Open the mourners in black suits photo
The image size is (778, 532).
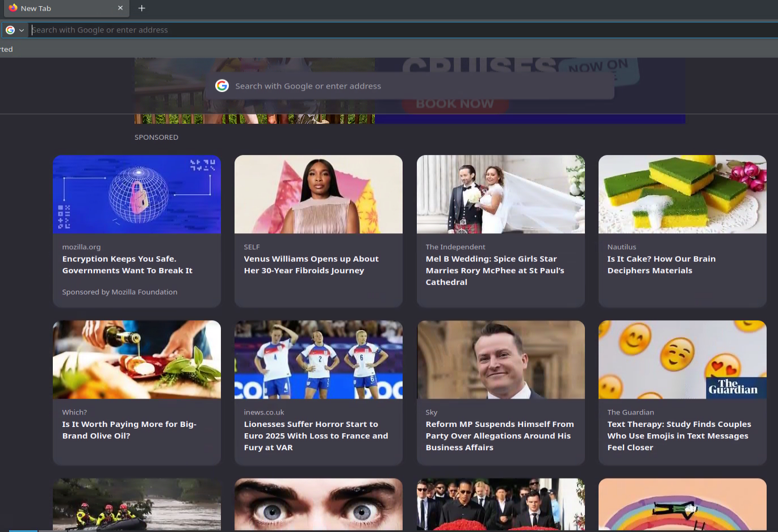pos(501,504)
